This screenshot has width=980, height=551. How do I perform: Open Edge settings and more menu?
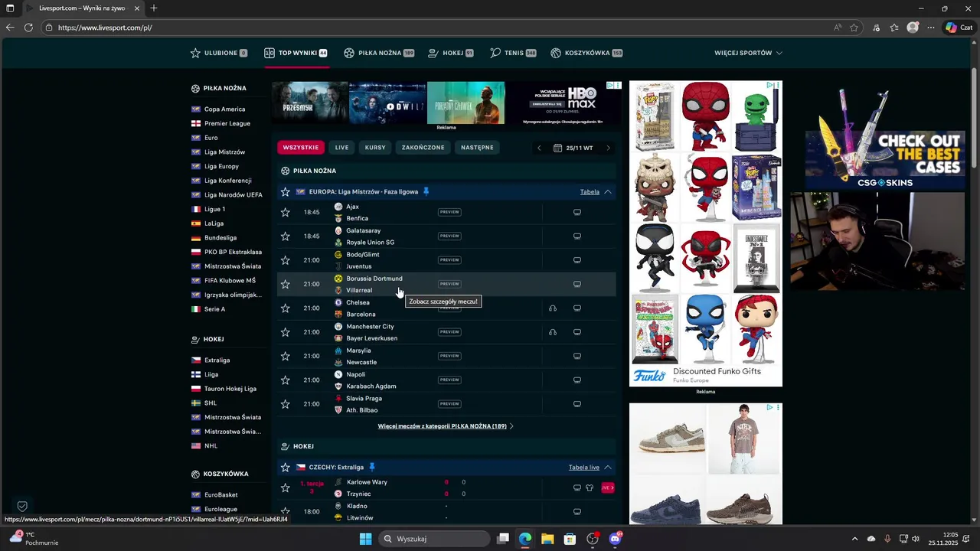(x=931, y=28)
